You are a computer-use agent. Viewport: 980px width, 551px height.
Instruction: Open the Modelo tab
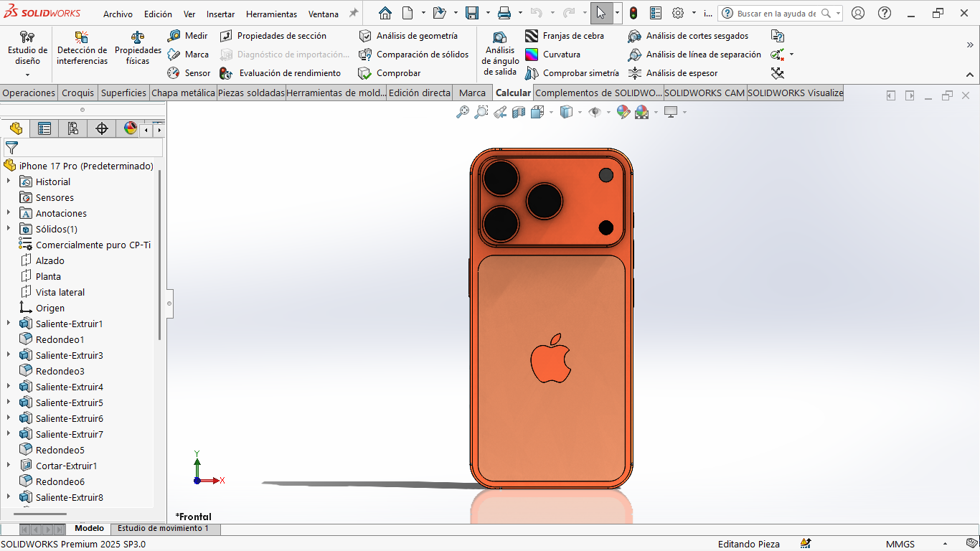[x=89, y=529]
